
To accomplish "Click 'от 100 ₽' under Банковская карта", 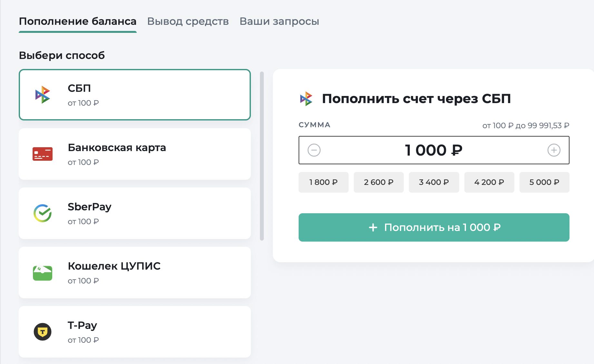I will pos(83,162).
